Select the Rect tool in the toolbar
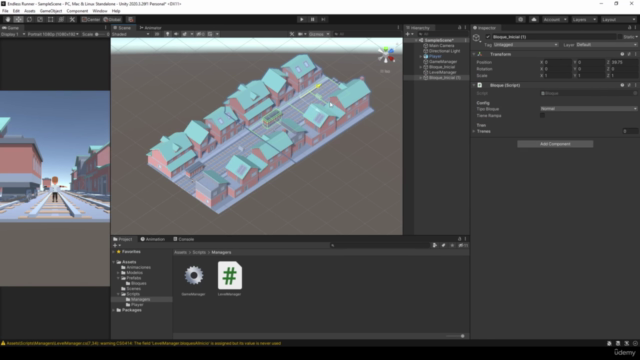640x360 pixels. [x=50, y=19]
